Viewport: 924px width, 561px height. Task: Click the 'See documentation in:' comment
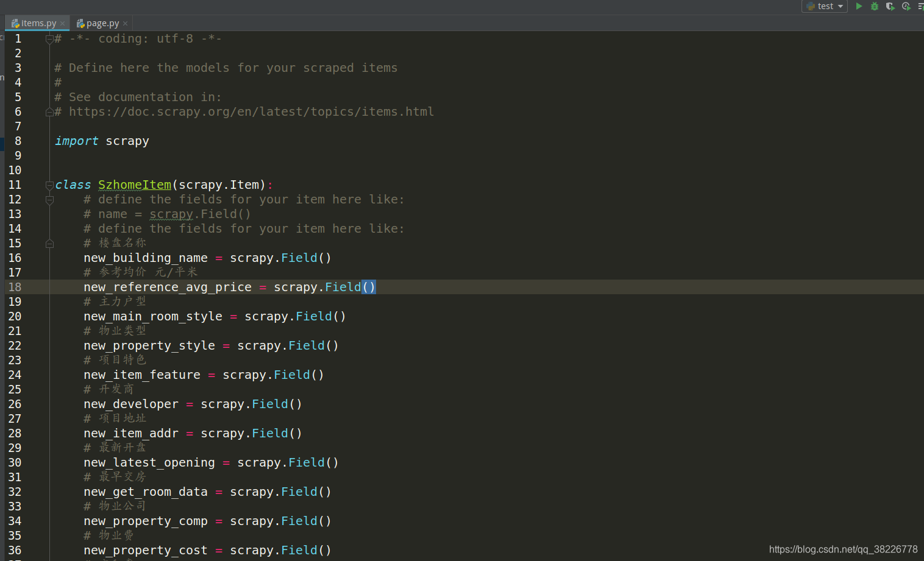click(x=138, y=97)
